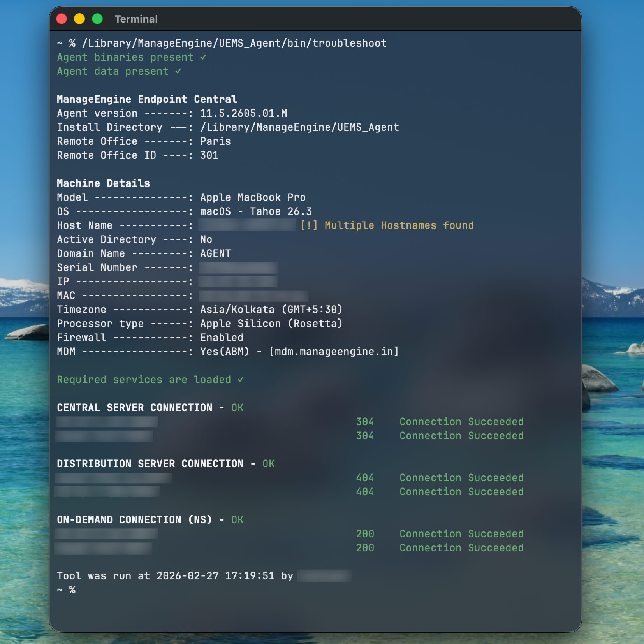This screenshot has width=644, height=644.
Task: Select the Remote Office Paris value
Action: pos(215,141)
